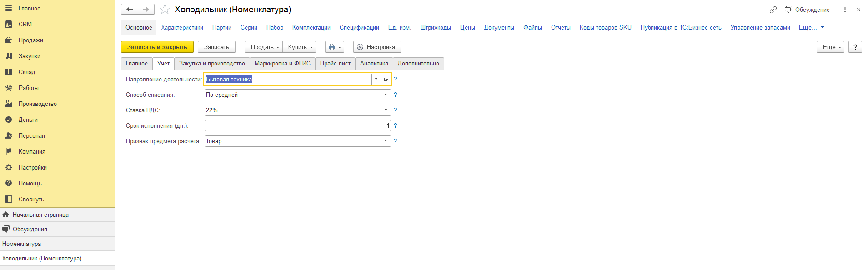This screenshot has width=868, height=270.
Task: Open the selected Бытовая техника item form
Action: 386,79
